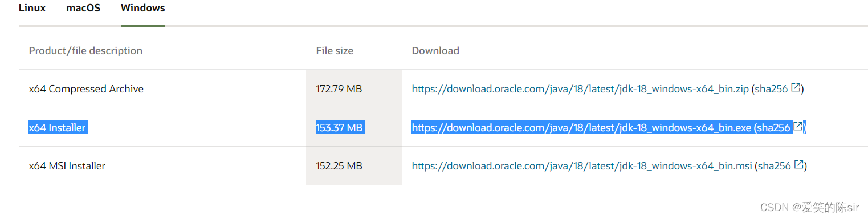Switch to the Linux tab

pos(32,9)
